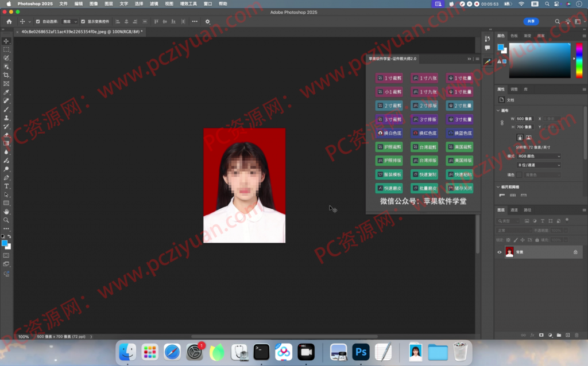Viewport: 588px width, 366px height.
Task: Select the Eyedropper tool in the left toolbar
Action: click(6, 92)
